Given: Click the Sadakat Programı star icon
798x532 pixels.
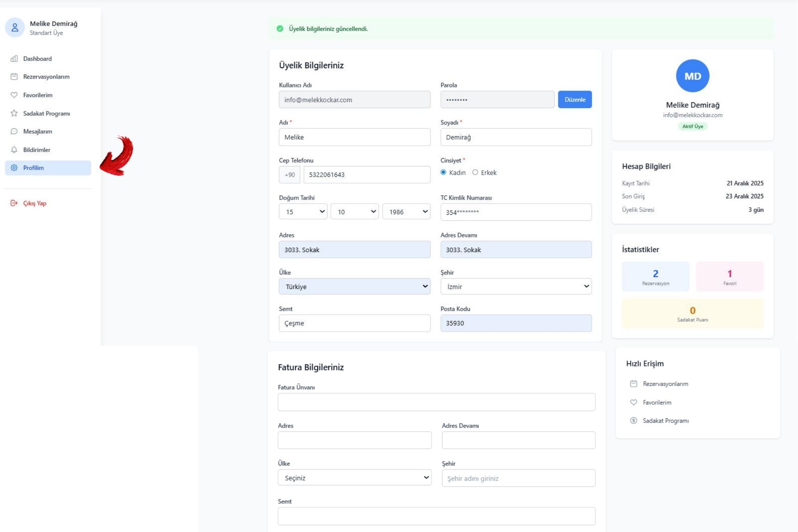Looking at the screenshot, I should (14, 113).
